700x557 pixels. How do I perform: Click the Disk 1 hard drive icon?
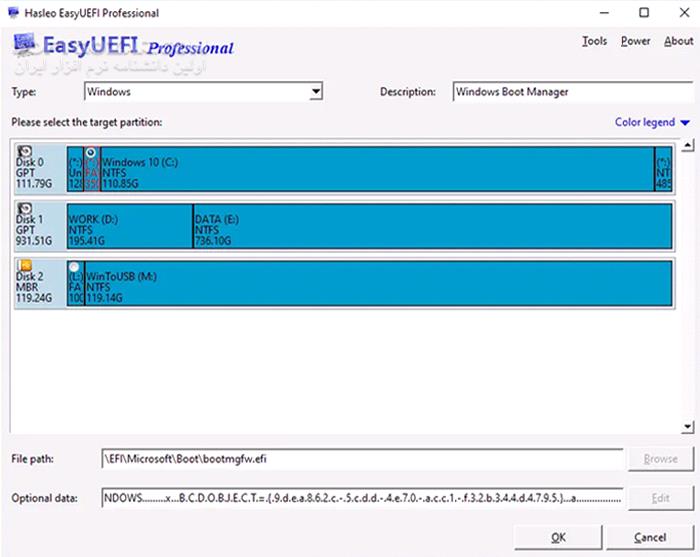coord(25,208)
